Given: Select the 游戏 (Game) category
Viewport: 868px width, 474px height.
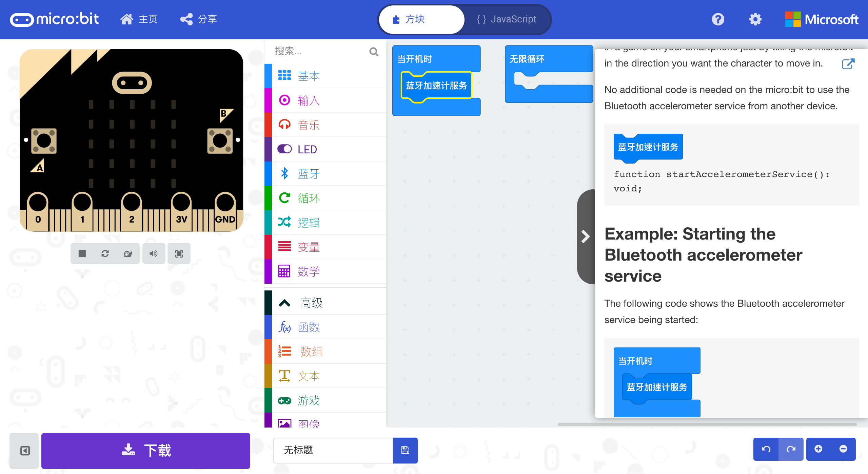Looking at the screenshot, I should click(x=309, y=400).
